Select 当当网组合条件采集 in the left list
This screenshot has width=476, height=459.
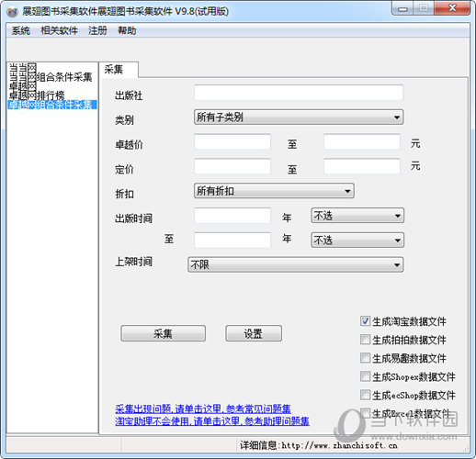point(51,77)
